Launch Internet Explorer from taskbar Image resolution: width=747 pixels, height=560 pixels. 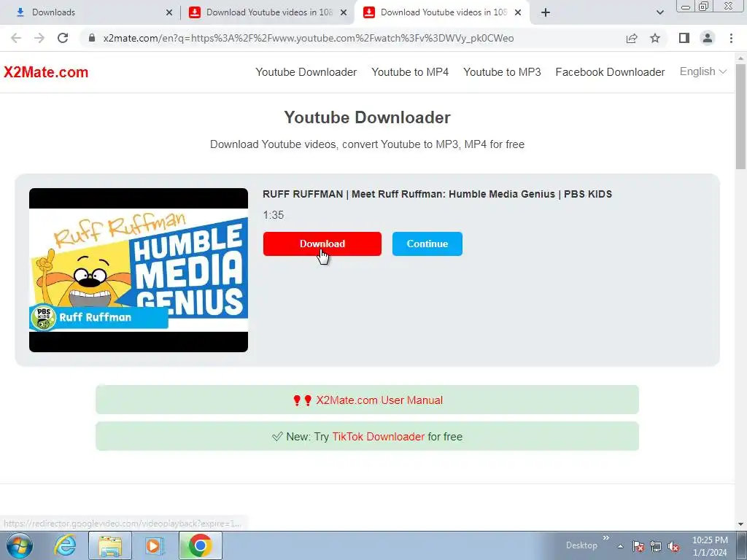(65, 545)
